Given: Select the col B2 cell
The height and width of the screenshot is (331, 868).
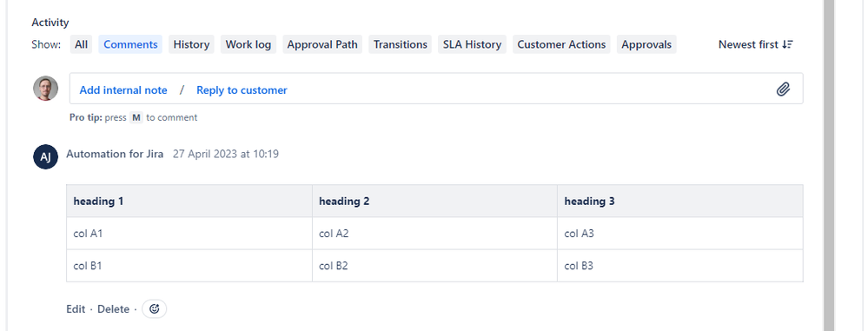Looking at the screenshot, I should pos(434,266).
